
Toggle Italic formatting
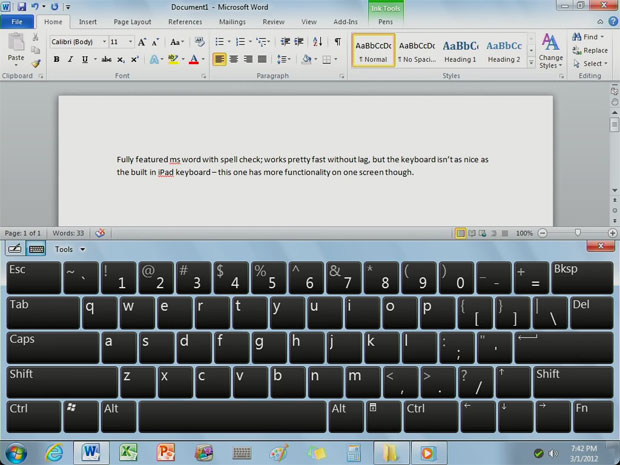[x=70, y=59]
